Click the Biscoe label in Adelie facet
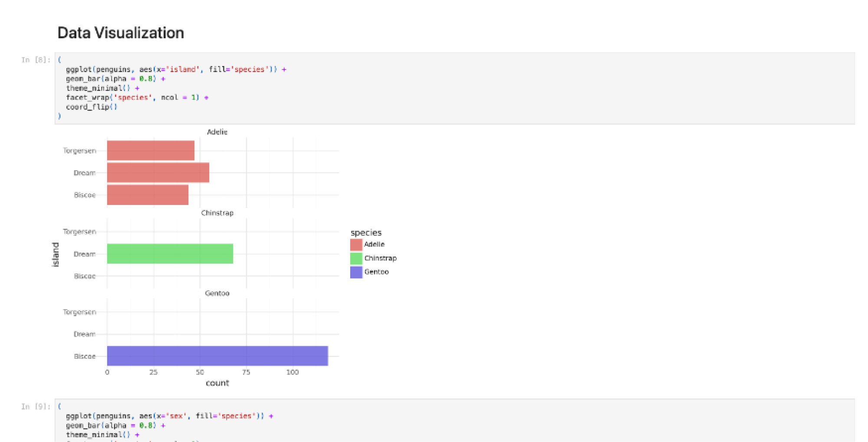This screenshot has height=442, width=868. (x=85, y=195)
